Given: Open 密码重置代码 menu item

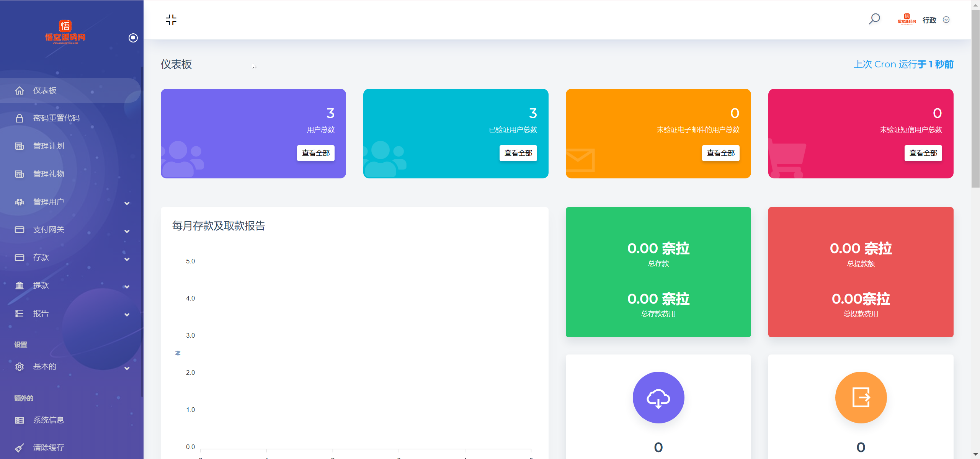Looking at the screenshot, I should (x=70, y=118).
